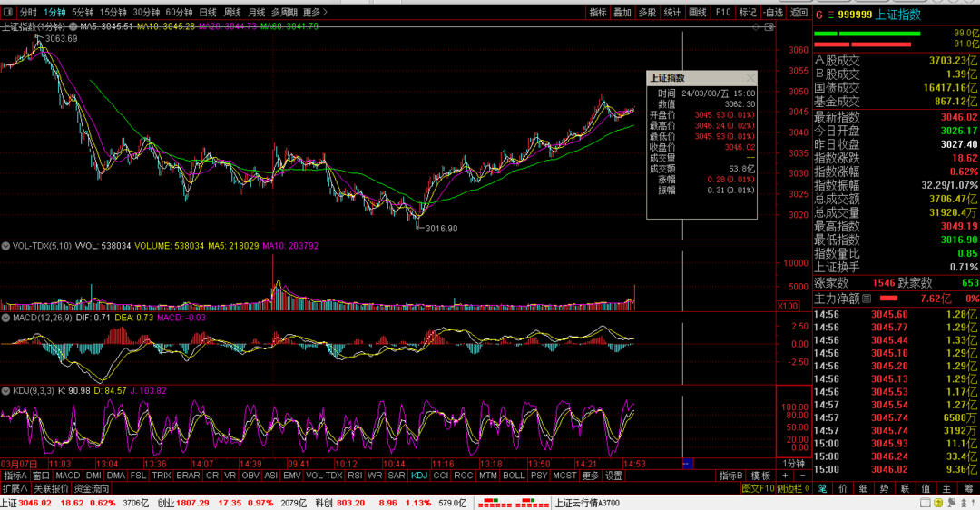Switch to 分时 view
The image size is (980, 510).
28,12
